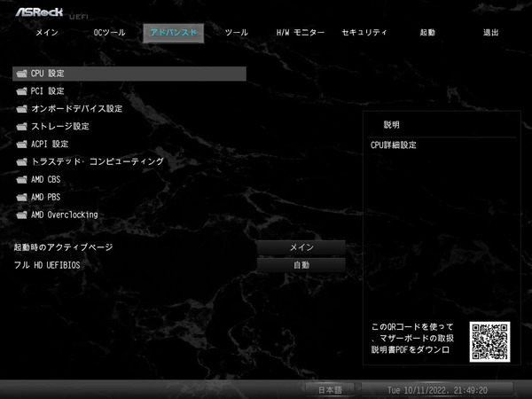Screen dimensions: 532x399
Task: Switch to the OCツール tab
Action: coord(110,33)
